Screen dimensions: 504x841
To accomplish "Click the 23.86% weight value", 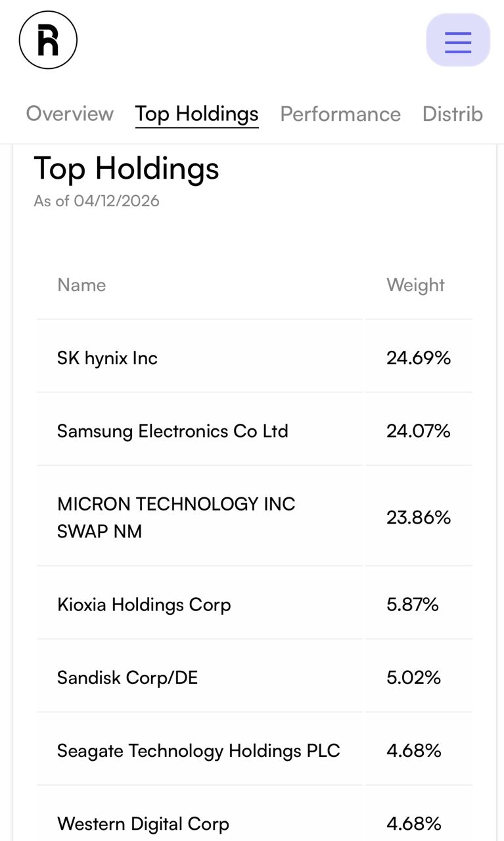I will click(x=419, y=518).
